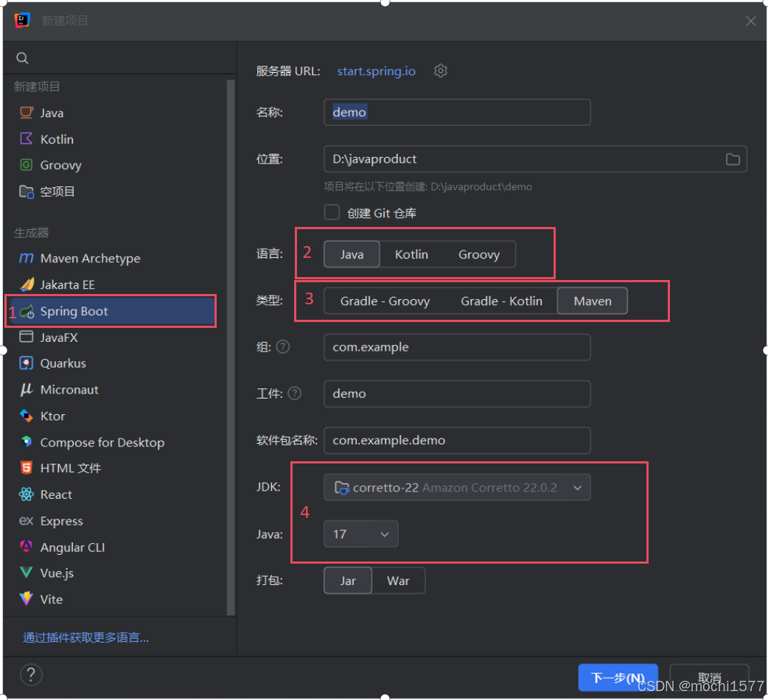Open the Java version 17 dropdown
Screen dimensions: 768x700
pyautogui.click(x=361, y=533)
